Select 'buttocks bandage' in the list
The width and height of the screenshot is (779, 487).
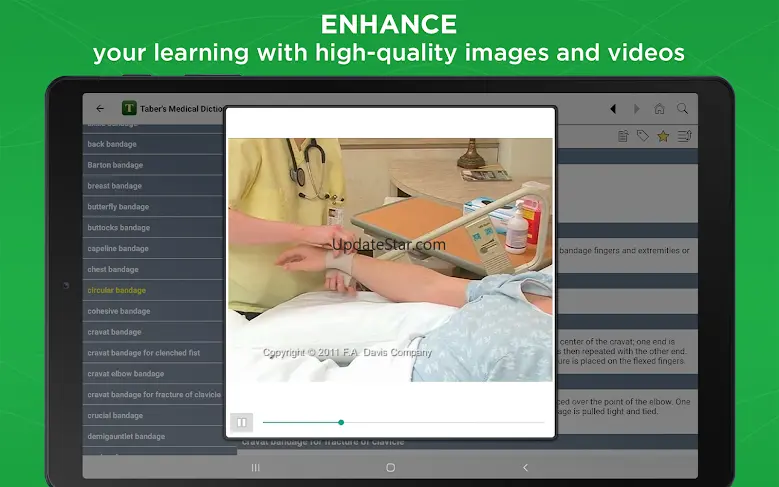[x=153, y=228]
